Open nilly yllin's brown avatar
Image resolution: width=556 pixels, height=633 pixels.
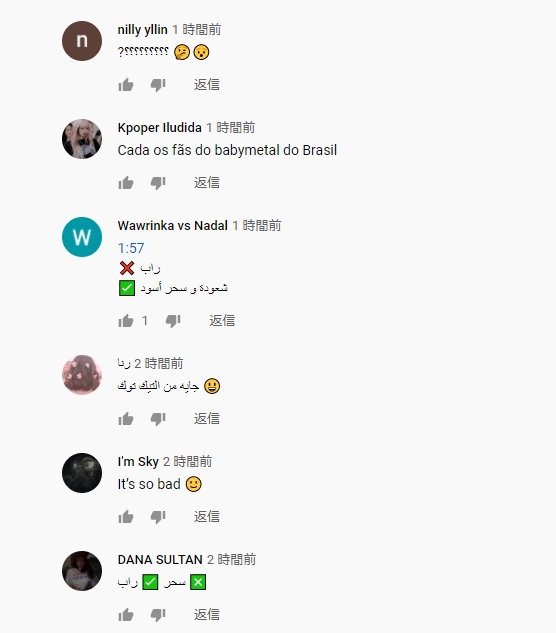click(x=82, y=41)
